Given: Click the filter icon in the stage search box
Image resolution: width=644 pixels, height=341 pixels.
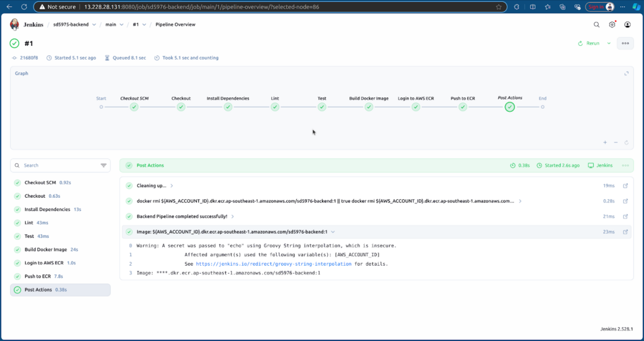Looking at the screenshot, I should [x=104, y=166].
